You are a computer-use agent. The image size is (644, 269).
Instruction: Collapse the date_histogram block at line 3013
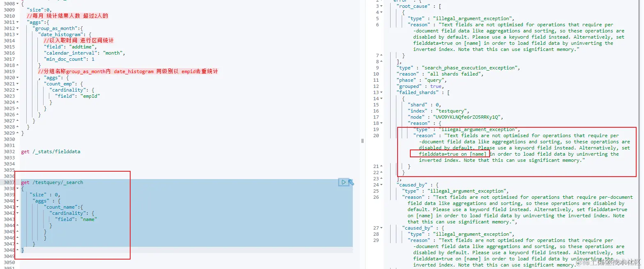coord(17,34)
